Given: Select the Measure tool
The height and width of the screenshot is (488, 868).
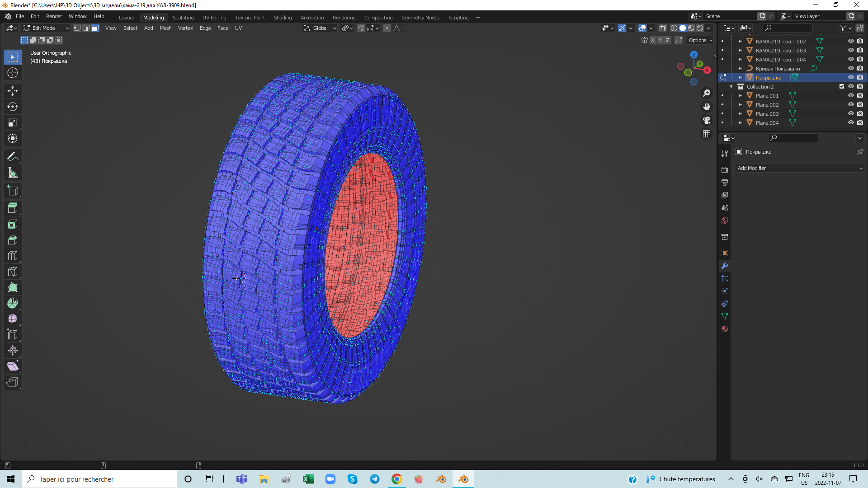Looking at the screenshot, I should 13,173.
